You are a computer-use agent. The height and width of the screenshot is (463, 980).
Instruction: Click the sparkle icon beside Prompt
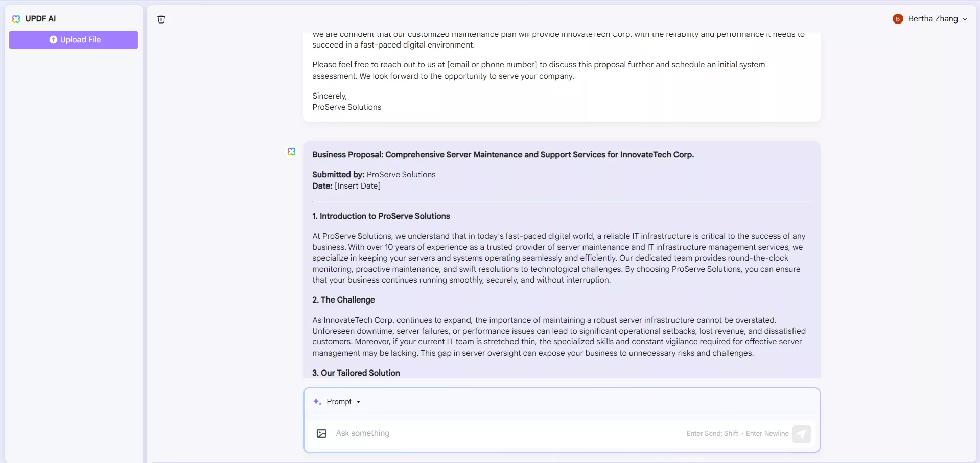(x=317, y=402)
